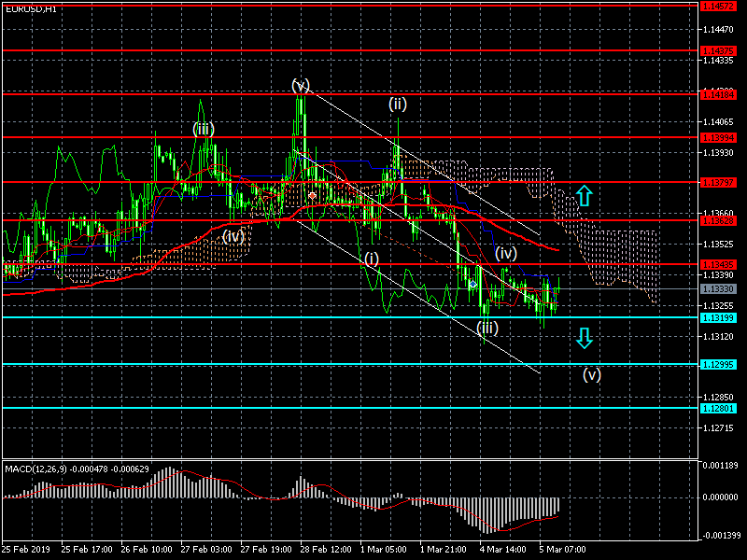
Task: Click the cyan 1.12995 support tag
Action: (718, 365)
